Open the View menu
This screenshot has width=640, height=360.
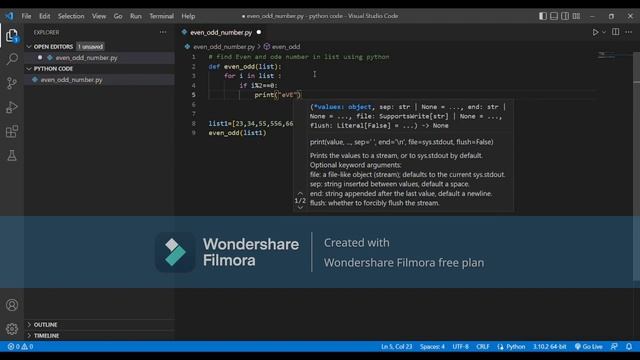pyautogui.click(x=99, y=16)
